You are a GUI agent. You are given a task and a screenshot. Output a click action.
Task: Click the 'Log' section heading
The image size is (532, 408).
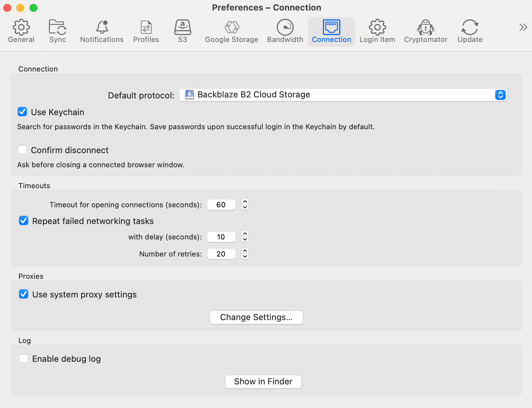25,340
